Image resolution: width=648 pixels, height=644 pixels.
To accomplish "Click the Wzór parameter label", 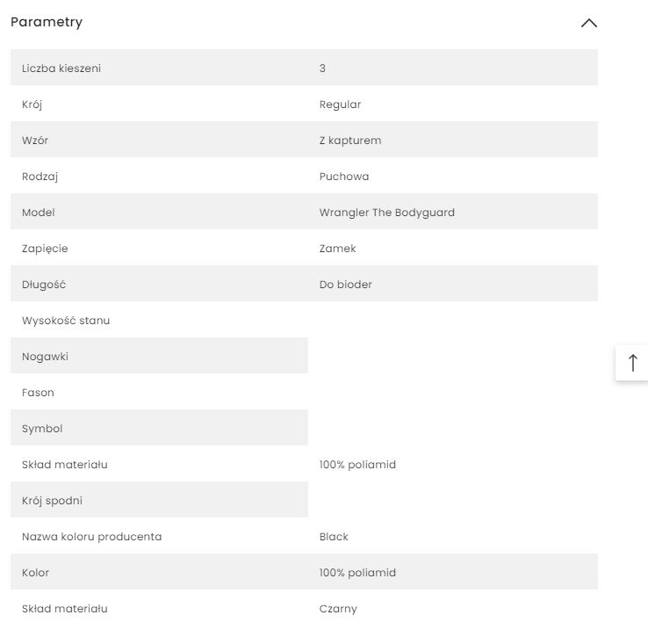I will (35, 141).
